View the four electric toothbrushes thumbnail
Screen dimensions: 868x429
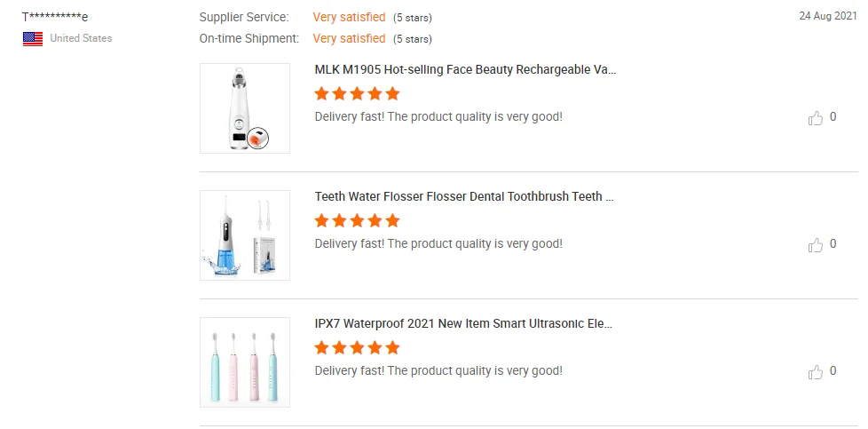coord(245,362)
